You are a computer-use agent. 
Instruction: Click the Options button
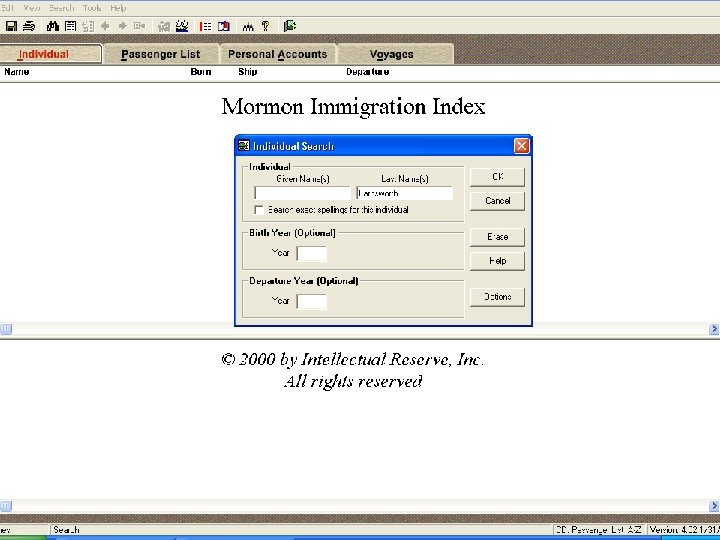497,297
